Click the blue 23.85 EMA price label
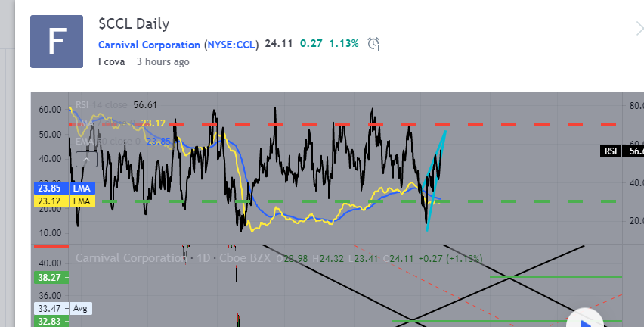 coord(63,188)
